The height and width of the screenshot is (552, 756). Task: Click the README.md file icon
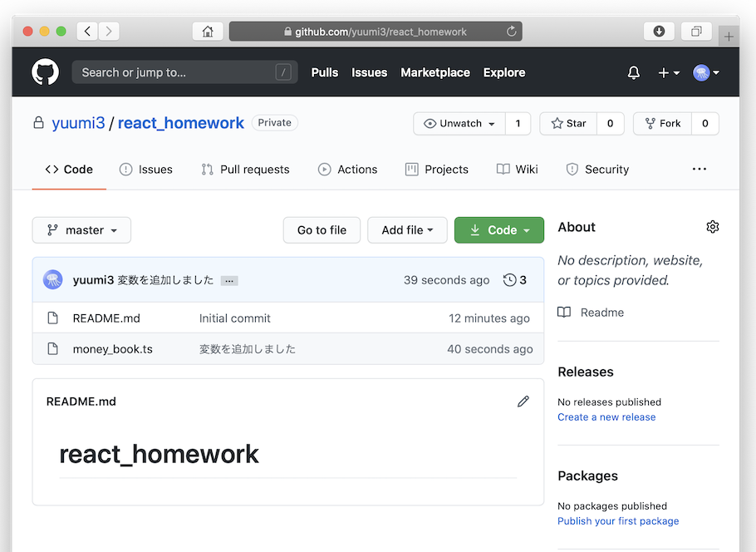(x=53, y=318)
